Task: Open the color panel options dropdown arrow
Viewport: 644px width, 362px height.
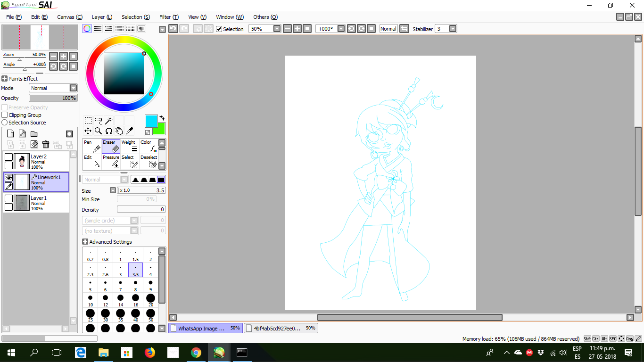Action: click(163, 29)
